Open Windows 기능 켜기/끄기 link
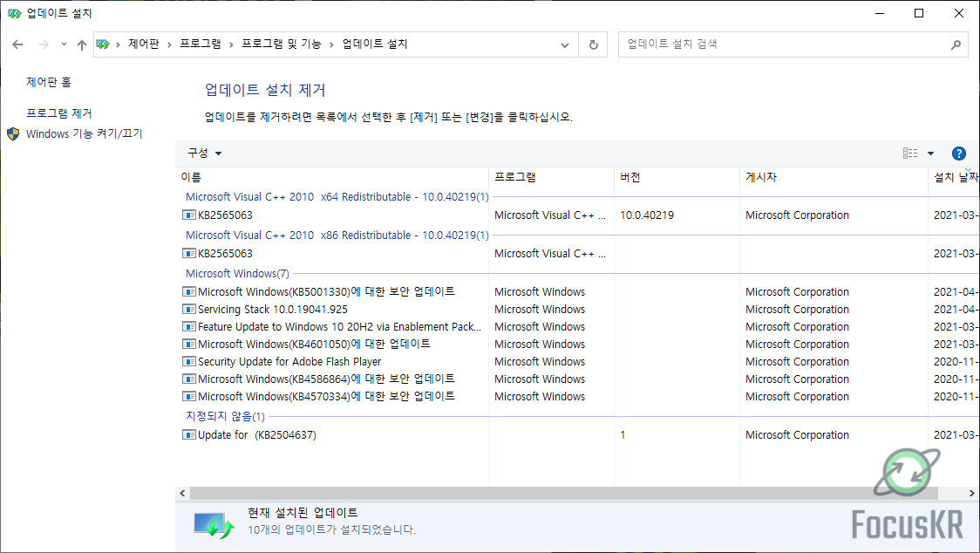Image resolution: width=980 pixels, height=553 pixels. 85,133
